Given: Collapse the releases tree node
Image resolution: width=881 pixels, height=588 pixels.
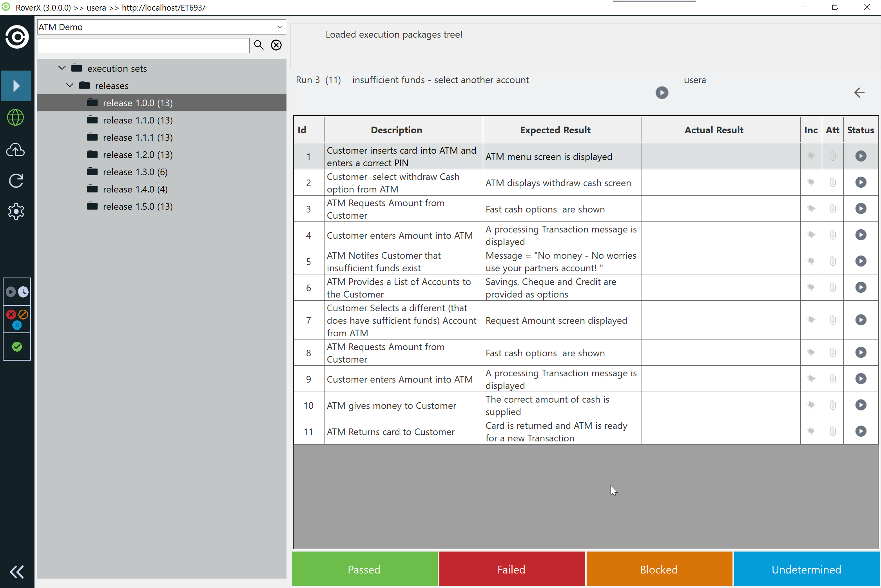Looking at the screenshot, I should tap(70, 85).
